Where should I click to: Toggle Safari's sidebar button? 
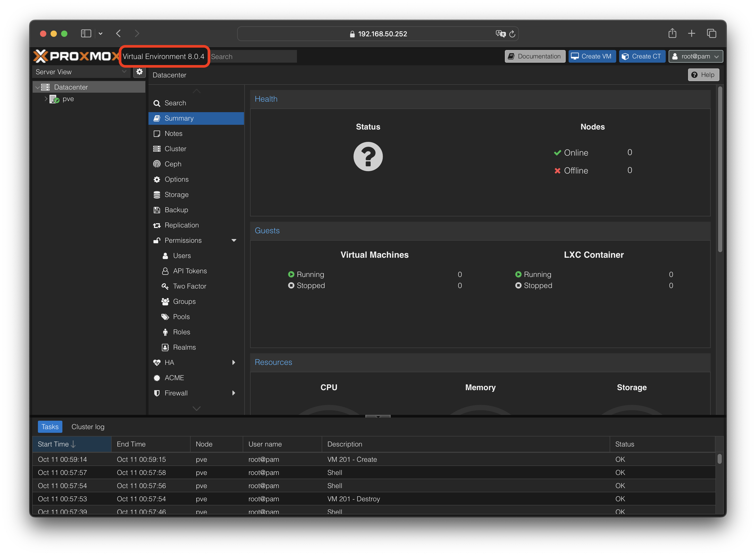[86, 33]
